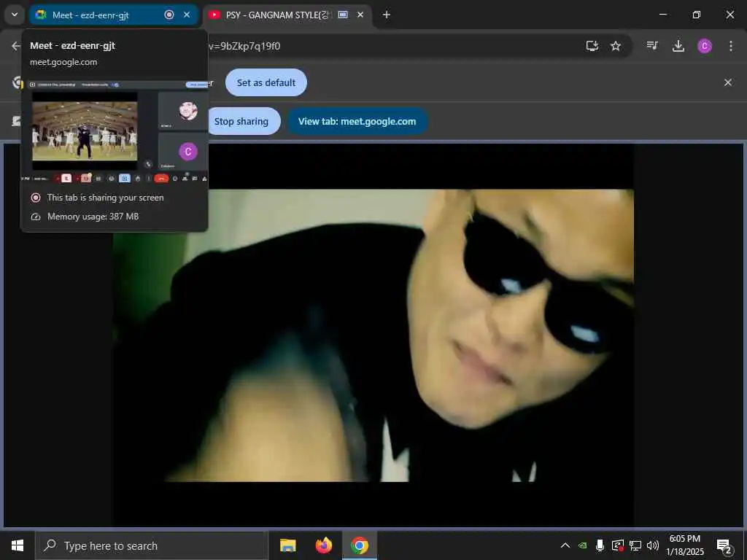
Task: Open Chrome three-dot menu
Action: 731,46
